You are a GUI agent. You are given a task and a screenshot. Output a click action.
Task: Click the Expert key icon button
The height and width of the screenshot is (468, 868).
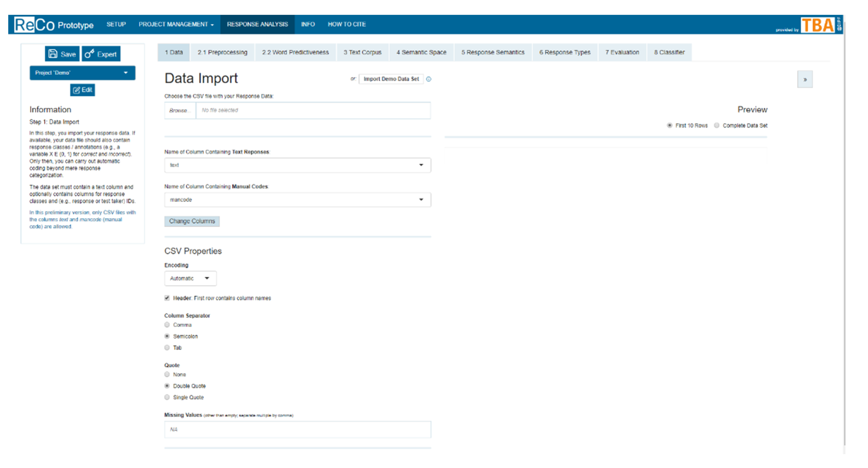pyautogui.click(x=101, y=54)
